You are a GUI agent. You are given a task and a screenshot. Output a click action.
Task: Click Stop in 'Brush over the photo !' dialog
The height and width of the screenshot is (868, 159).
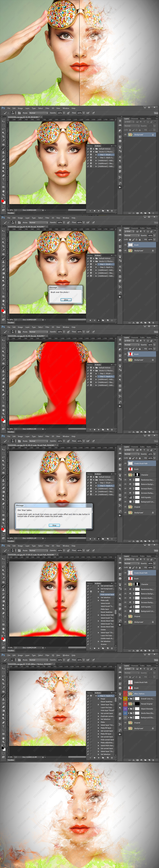[x=66, y=300]
